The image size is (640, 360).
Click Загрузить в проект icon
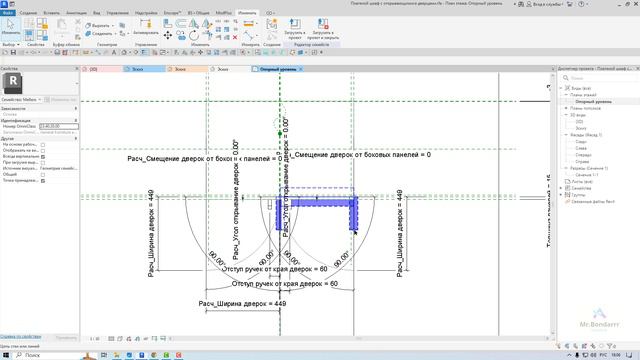pos(294,29)
